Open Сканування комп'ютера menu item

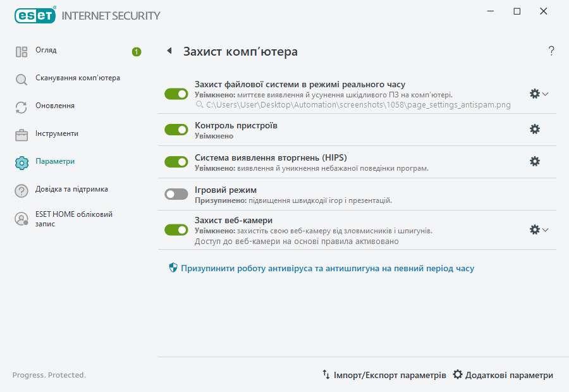click(x=78, y=78)
